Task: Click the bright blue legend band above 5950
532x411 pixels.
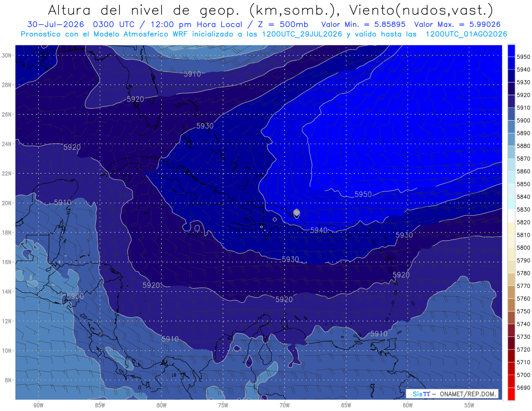Action: 511,50
